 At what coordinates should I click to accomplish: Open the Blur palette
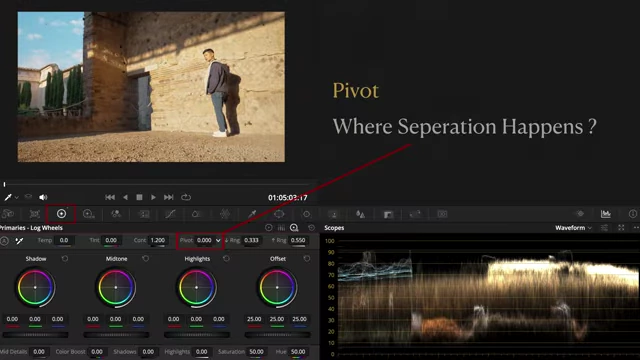(360, 214)
